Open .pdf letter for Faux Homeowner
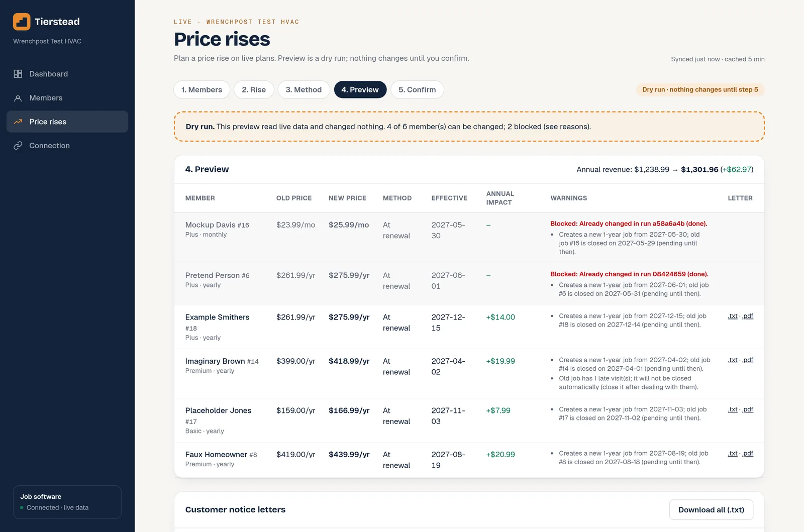The width and height of the screenshot is (804, 532). [x=748, y=453]
